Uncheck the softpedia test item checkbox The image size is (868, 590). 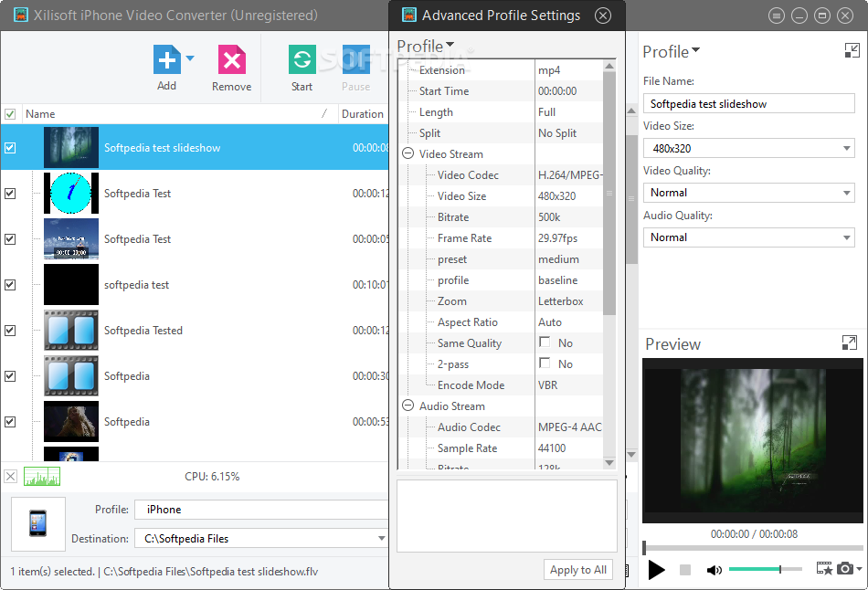pyautogui.click(x=10, y=284)
